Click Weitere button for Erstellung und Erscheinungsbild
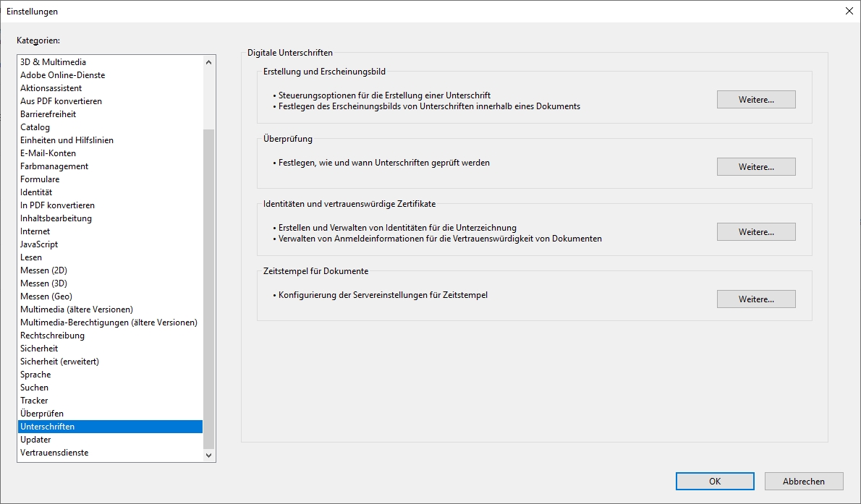This screenshot has height=504, width=861. click(756, 100)
